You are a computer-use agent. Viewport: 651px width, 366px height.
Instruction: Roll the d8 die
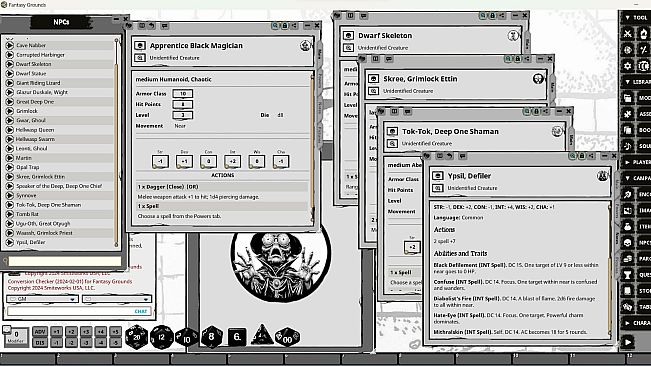(x=212, y=337)
